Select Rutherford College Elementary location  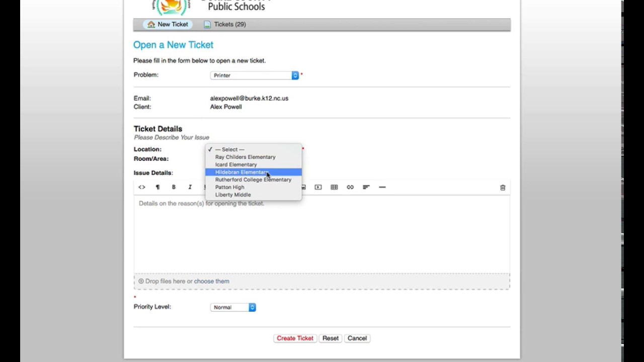tap(254, 179)
